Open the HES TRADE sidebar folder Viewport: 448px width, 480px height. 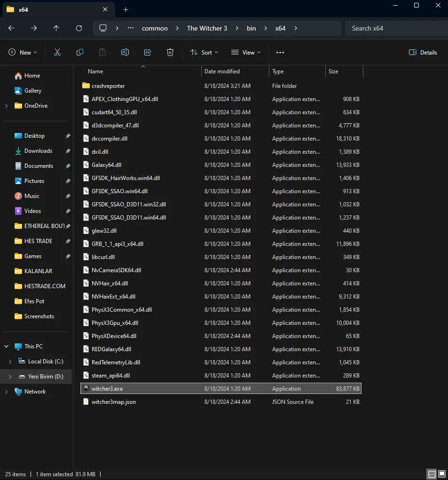coord(38,241)
